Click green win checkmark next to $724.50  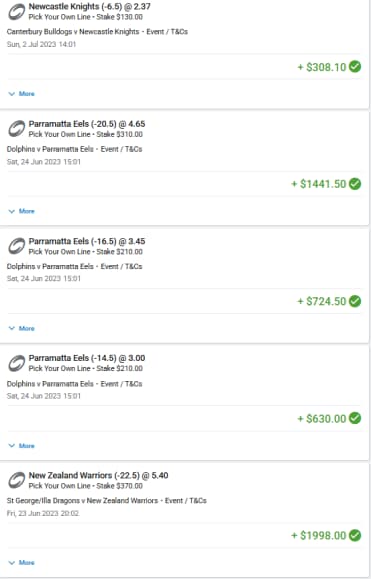[x=355, y=301]
